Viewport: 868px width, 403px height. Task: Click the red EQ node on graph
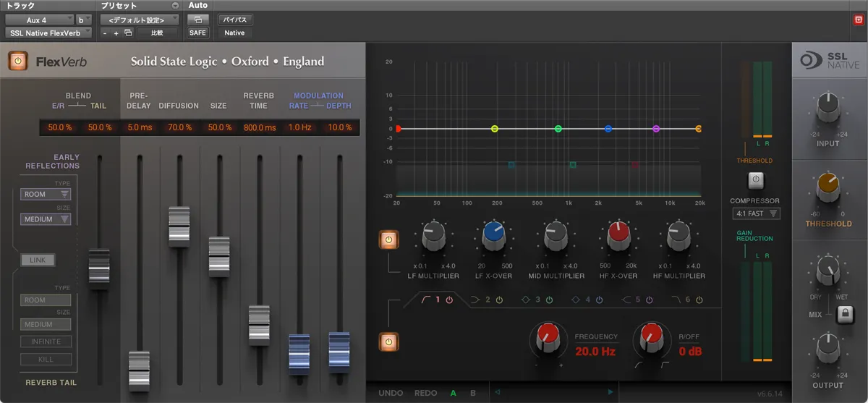click(x=398, y=129)
